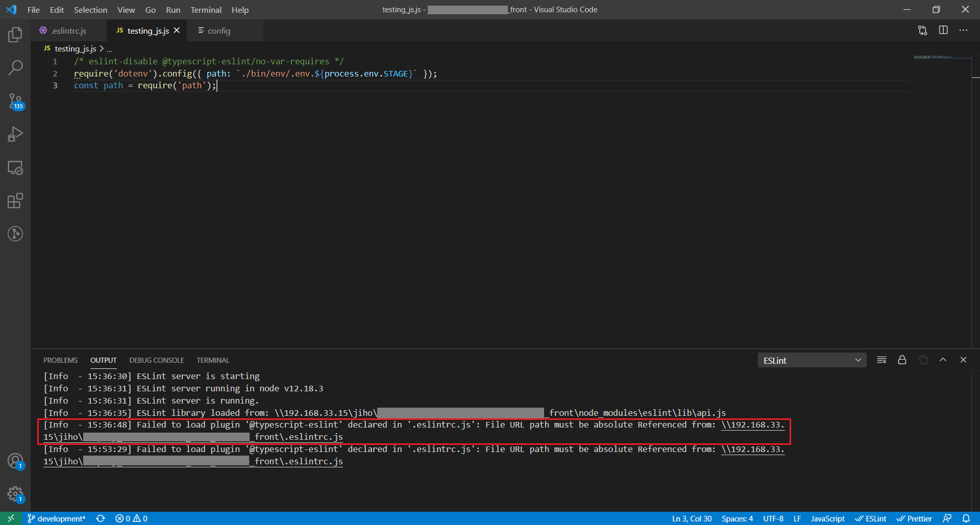Open the Run and Debug view
The height and width of the screenshot is (525, 980).
[15, 134]
